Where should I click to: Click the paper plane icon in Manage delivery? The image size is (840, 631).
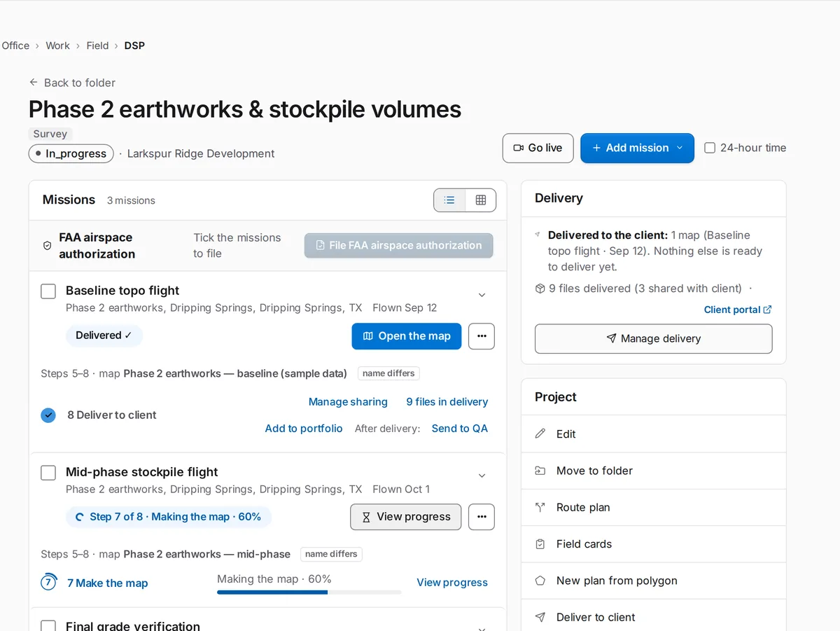click(611, 339)
